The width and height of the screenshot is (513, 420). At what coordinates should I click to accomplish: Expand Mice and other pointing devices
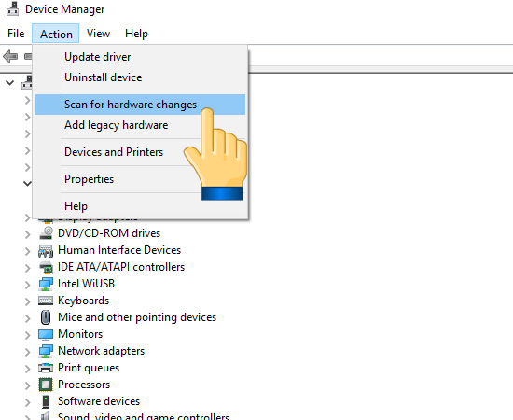(27, 318)
